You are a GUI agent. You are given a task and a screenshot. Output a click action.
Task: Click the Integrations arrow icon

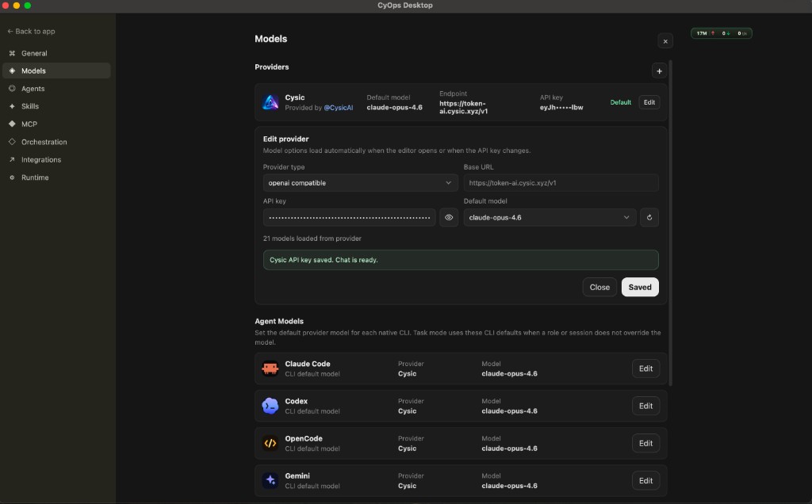tap(12, 159)
